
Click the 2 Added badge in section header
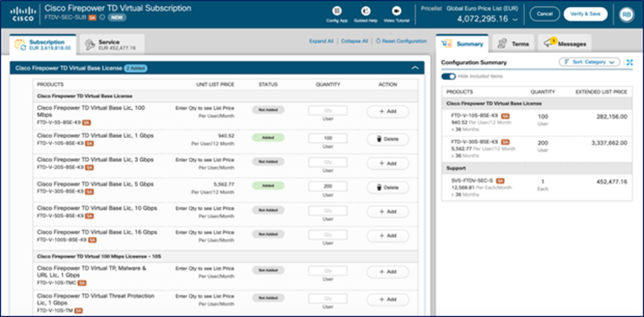click(x=135, y=68)
